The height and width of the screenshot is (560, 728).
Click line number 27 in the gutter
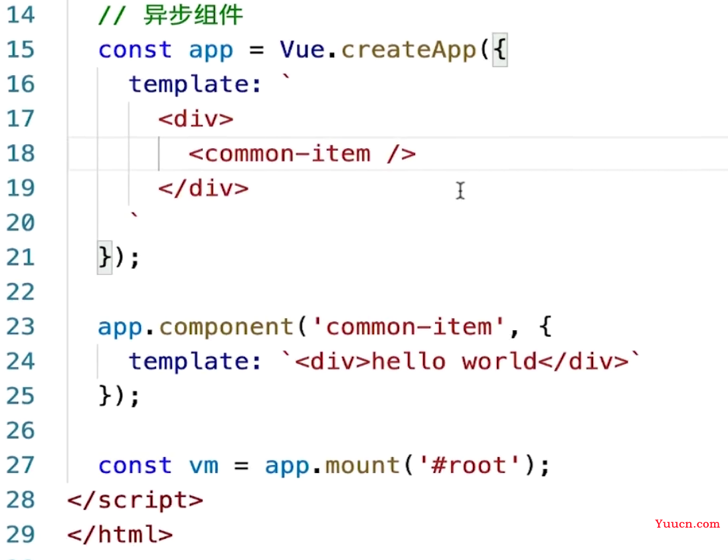(x=21, y=465)
